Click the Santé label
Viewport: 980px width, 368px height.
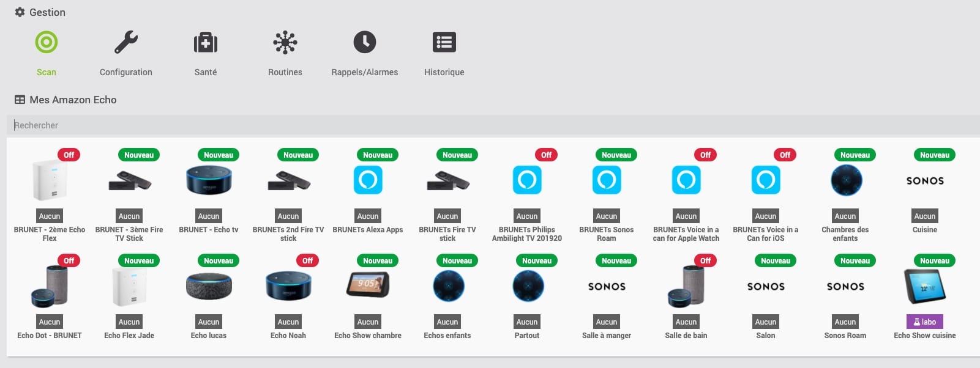(206, 72)
